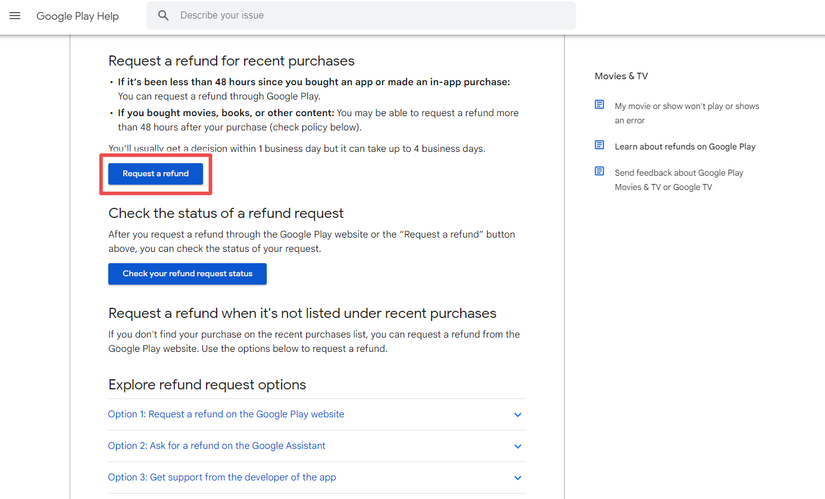The image size is (825, 499).
Task: Expand the Option 2 chevron arrow
Action: click(x=517, y=446)
